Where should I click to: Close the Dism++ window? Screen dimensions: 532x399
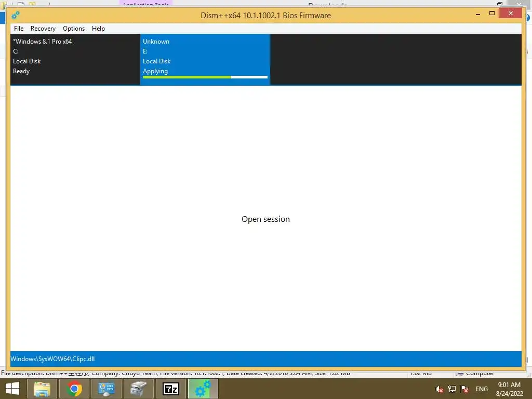[511, 14]
